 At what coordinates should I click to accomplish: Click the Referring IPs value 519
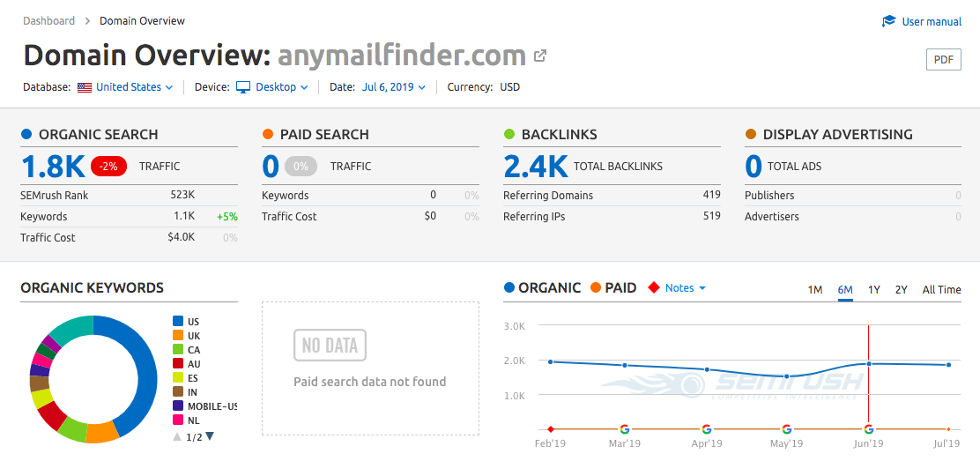pos(711,216)
